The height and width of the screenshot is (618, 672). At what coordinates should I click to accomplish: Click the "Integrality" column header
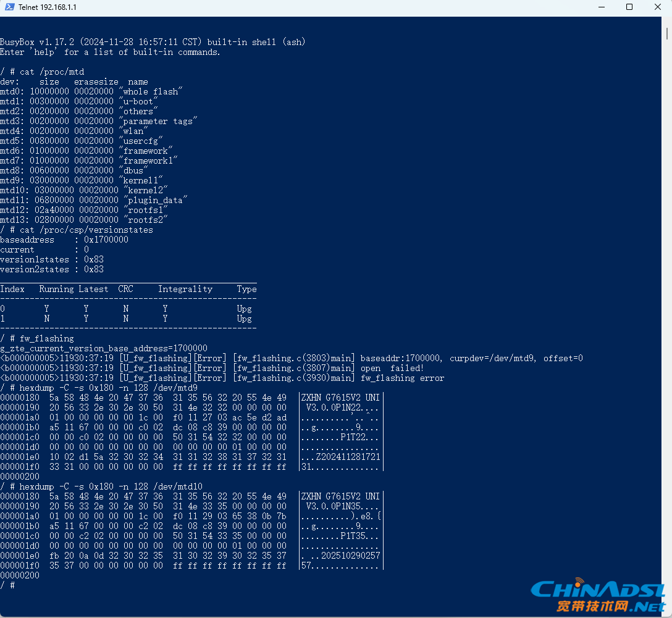coord(185,289)
